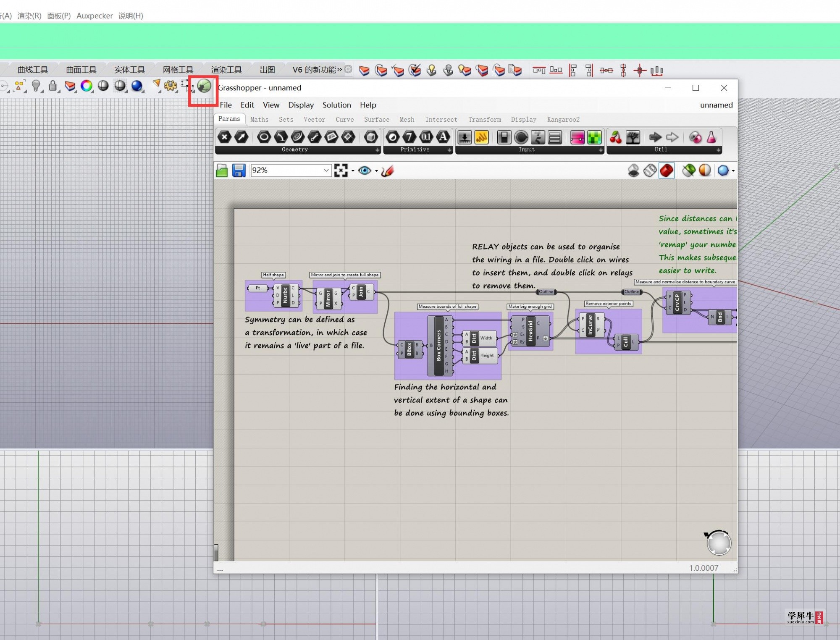Click the Rhino lock icon in toolbar
840x640 pixels.
(x=53, y=86)
